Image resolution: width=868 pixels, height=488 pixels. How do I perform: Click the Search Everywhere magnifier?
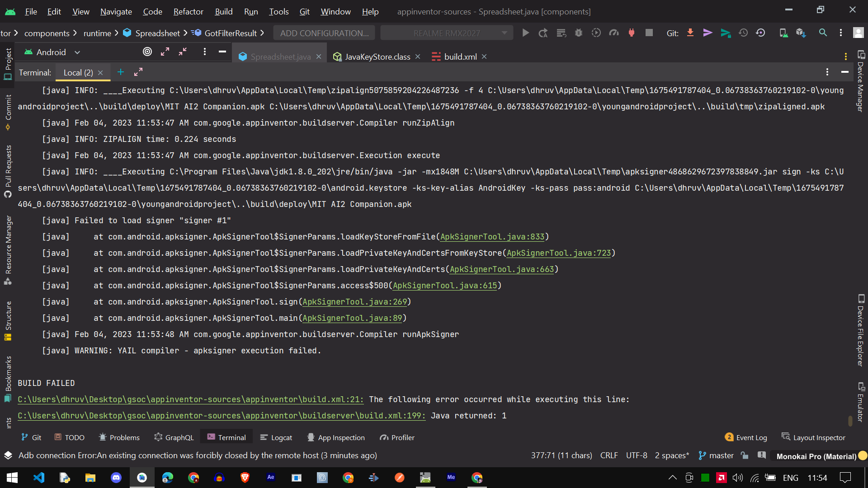pyautogui.click(x=823, y=33)
